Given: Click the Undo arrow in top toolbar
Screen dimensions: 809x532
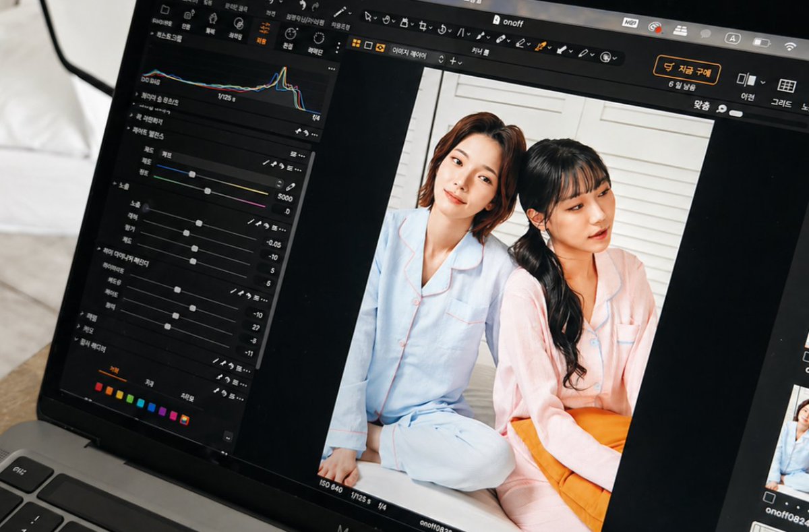Looking at the screenshot, I should pos(303,5).
